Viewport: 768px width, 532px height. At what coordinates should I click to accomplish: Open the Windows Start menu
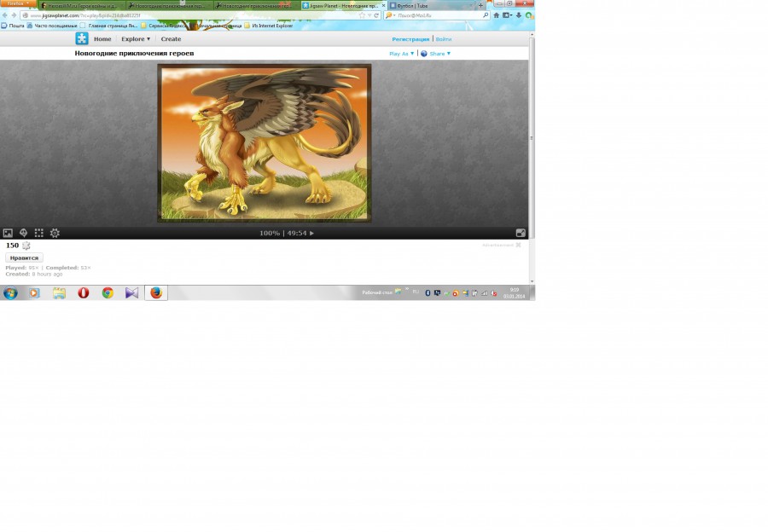[x=10, y=292]
